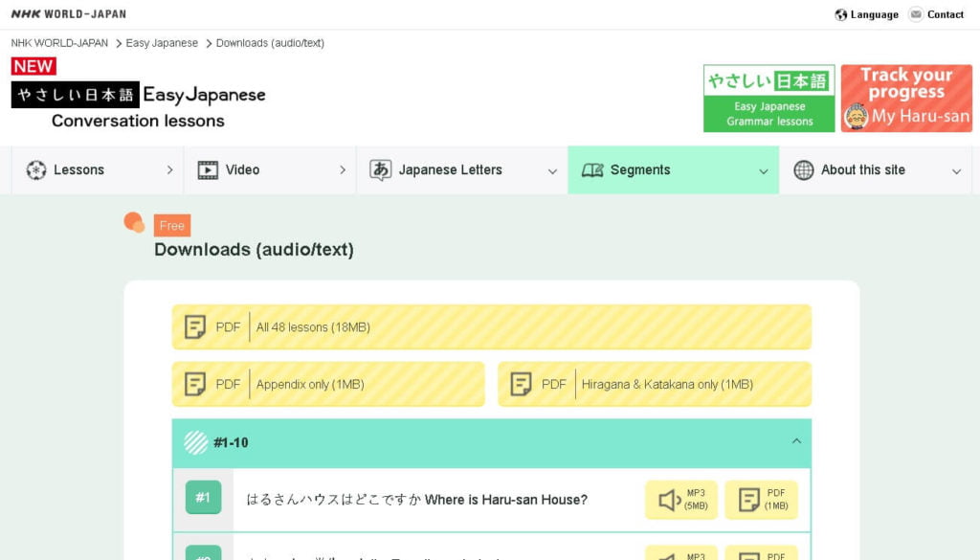Open the Lessons menu arrow
This screenshot has width=980, height=560.
pyautogui.click(x=169, y=170)
